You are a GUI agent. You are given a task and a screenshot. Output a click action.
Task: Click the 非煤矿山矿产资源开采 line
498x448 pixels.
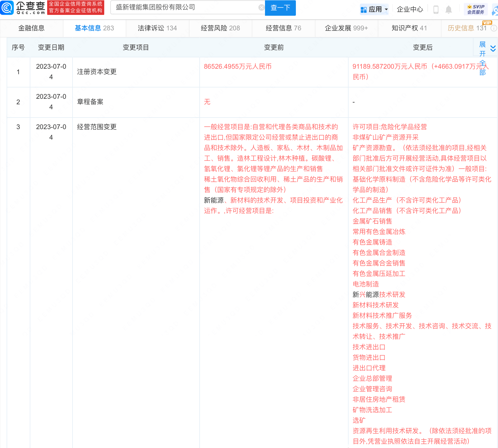click(x=385, y=137)
